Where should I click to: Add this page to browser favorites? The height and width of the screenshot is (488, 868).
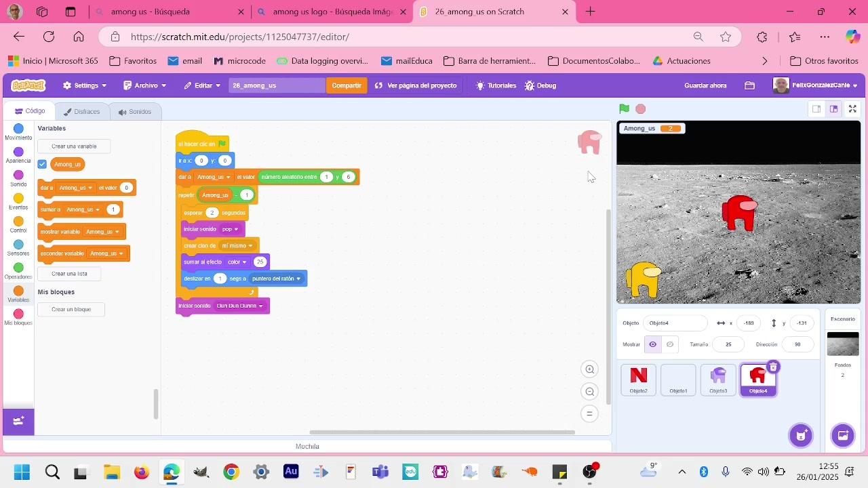[726, 37]
